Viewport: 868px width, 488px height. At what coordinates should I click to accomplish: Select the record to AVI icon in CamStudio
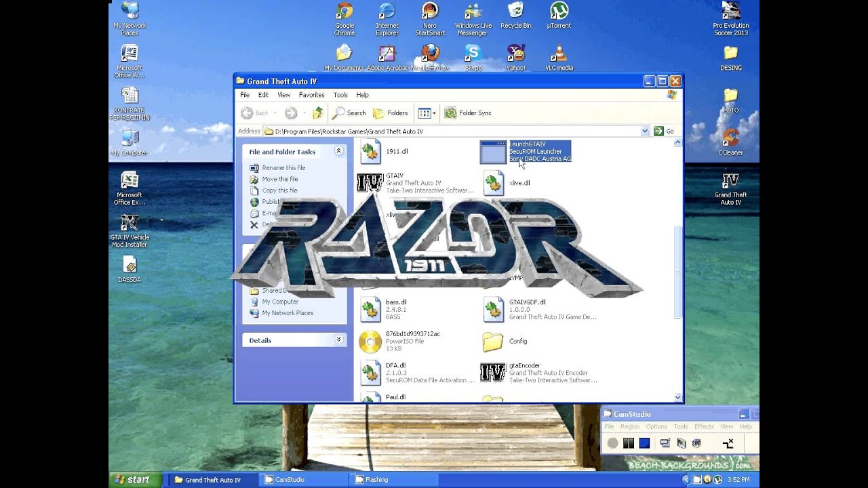[681, 443]
